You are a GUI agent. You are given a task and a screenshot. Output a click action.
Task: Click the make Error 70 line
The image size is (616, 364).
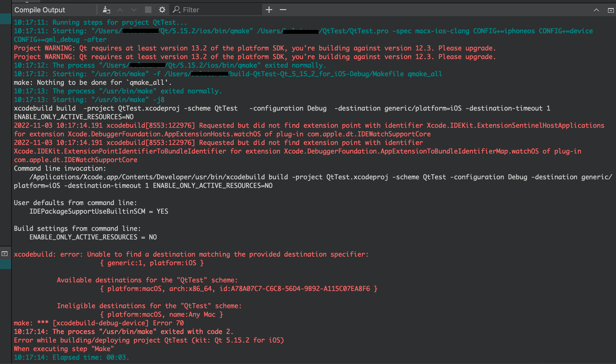click(x=99, y=323)
